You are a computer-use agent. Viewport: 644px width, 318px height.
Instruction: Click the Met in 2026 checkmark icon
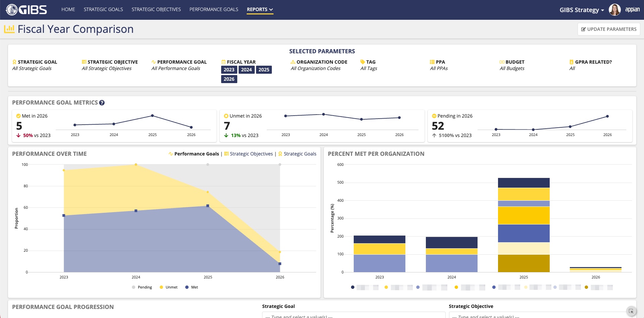(x=18, y=116)
